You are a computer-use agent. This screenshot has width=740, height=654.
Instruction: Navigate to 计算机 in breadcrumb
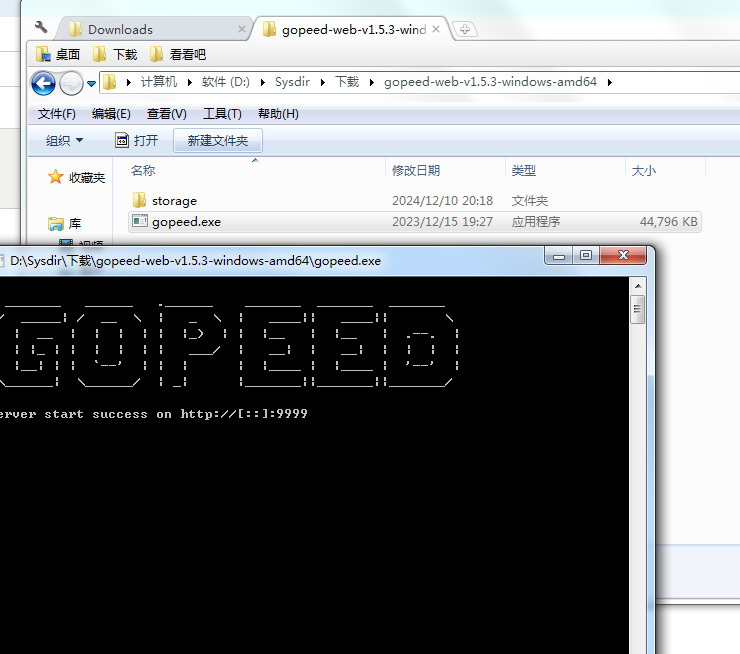coord(159,82)
